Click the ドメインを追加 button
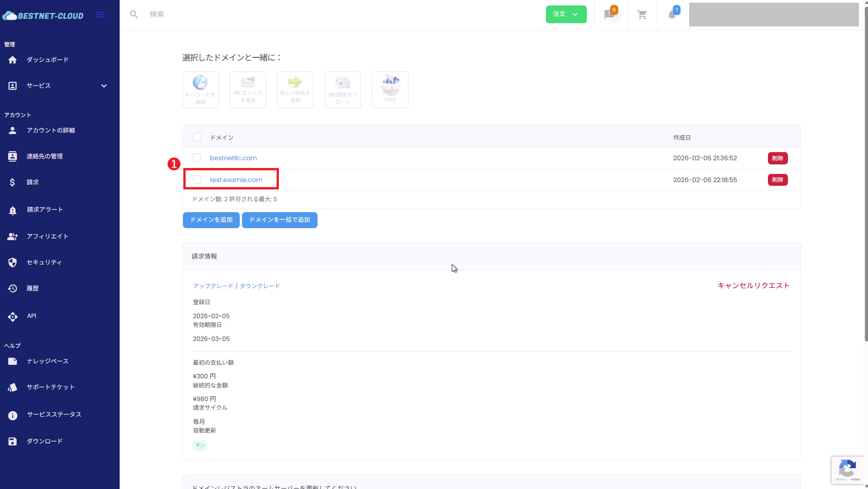This screenshot has height=489, width=868. [x=211, y=220]
